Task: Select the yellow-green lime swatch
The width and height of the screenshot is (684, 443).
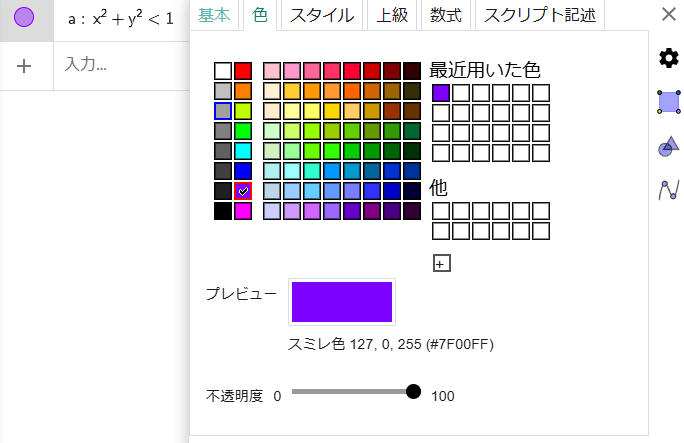Action: pos(243,111)
